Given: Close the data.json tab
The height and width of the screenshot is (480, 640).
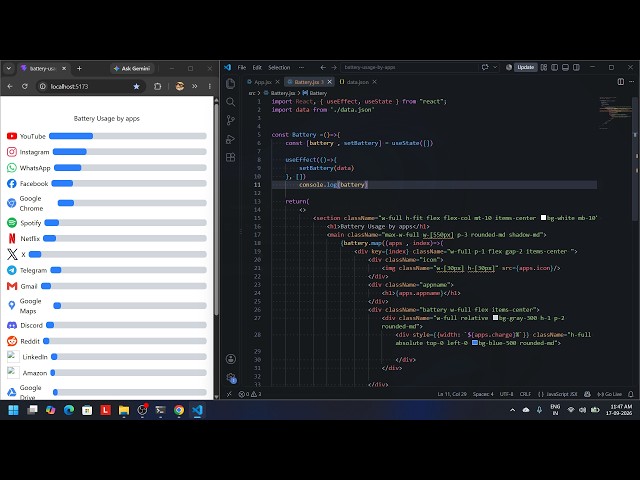Looking at the screenshot, I should click(x=374, y=82).
